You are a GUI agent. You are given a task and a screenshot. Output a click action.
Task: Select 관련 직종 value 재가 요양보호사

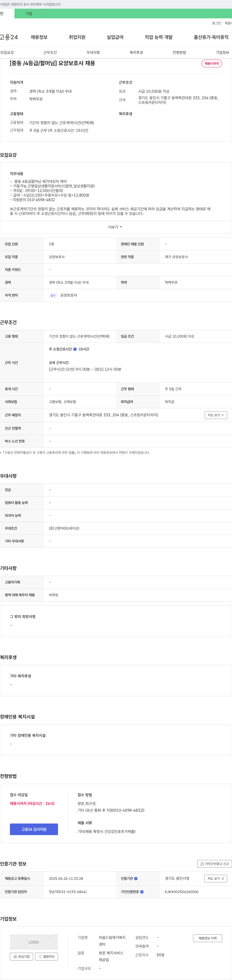click(176, 257)
